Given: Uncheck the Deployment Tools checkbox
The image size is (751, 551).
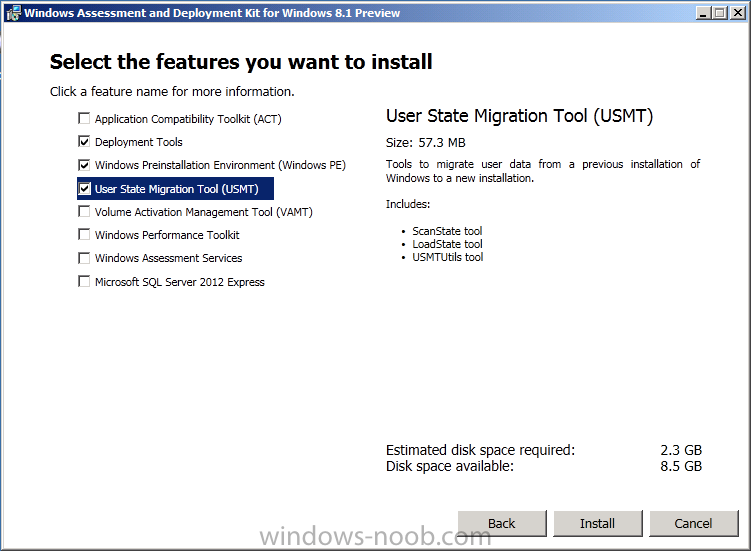Looking at the screenshot, I should coord(84,142).
